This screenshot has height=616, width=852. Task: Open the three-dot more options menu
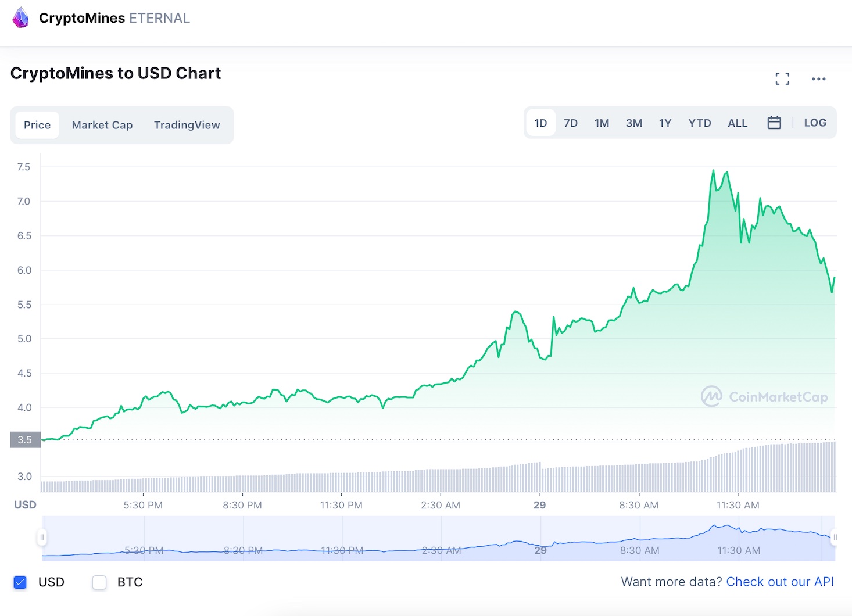818,79
